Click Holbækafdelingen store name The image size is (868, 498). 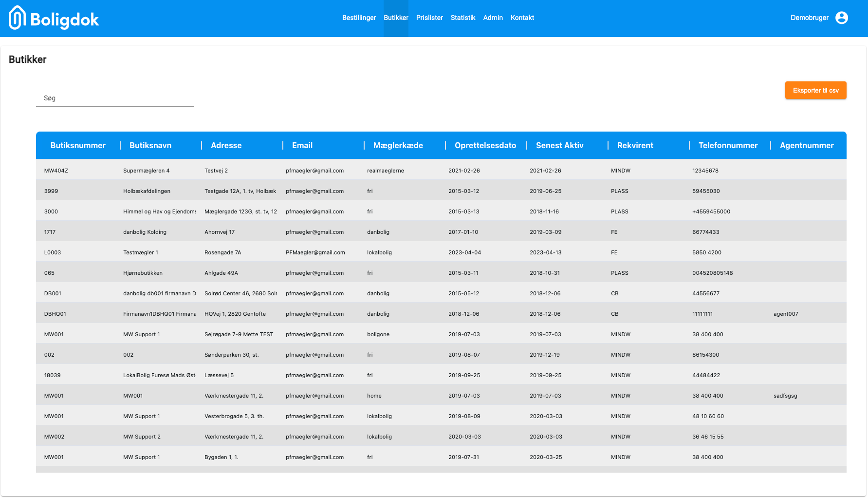tap(147, 191)
